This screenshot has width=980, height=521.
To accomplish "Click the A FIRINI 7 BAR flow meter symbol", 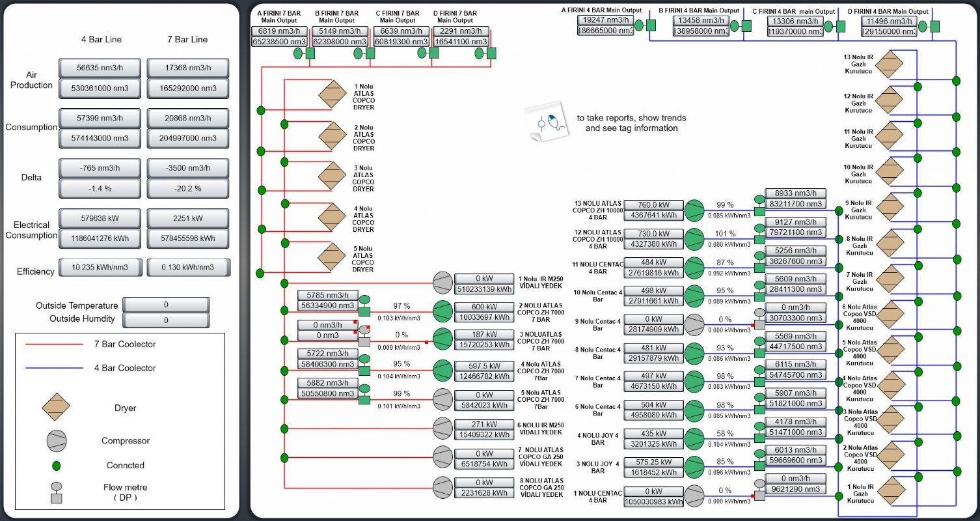I will click(305, 53).
